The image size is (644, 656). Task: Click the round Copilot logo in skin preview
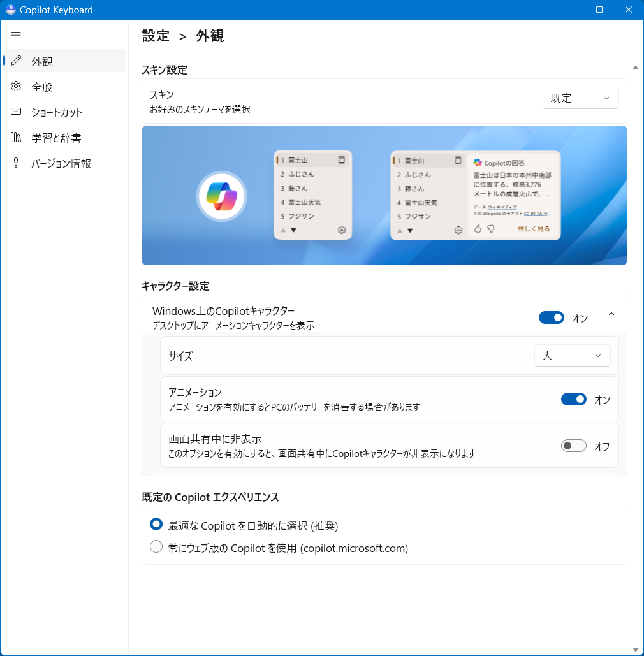(x=222, y=196)
